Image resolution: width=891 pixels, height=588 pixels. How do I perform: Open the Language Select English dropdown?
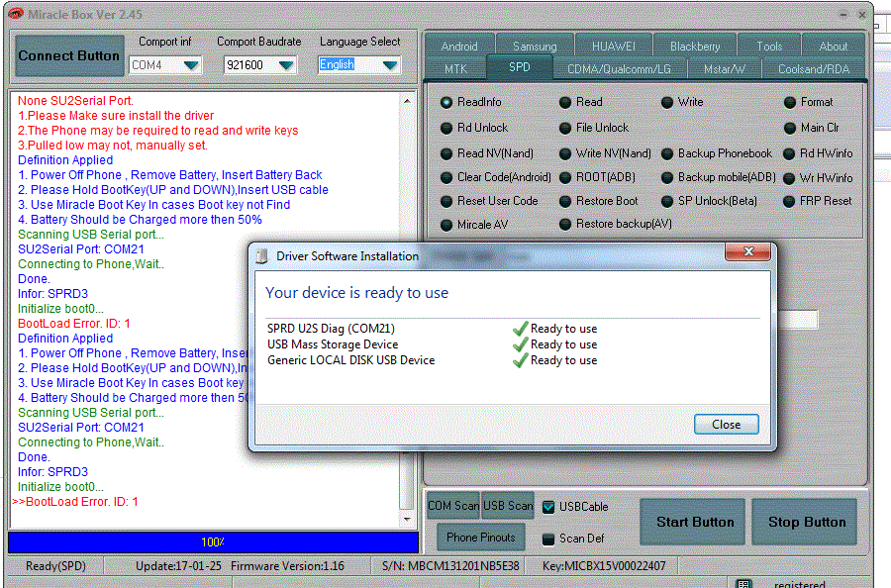pyautogui.click(x=390, y=65)
